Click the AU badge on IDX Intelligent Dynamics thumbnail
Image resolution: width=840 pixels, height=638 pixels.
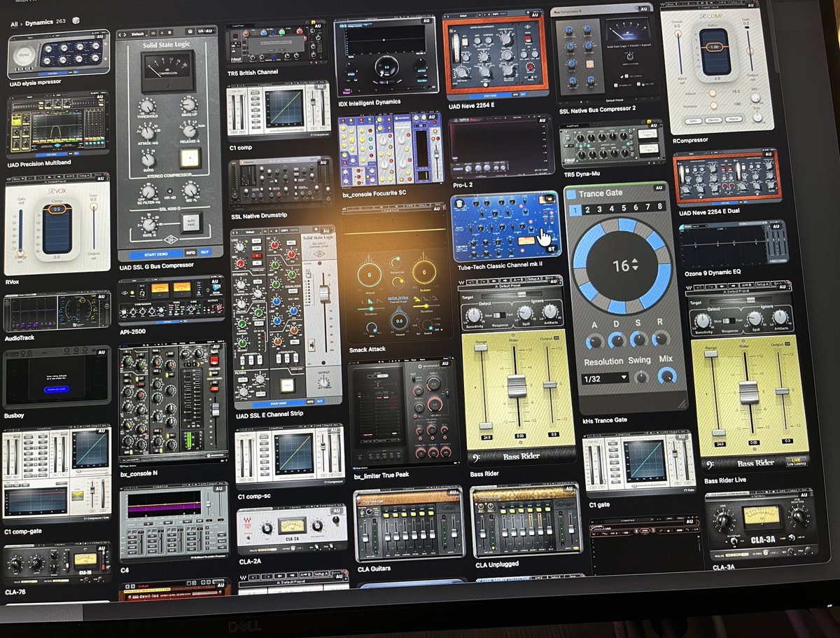pos(426,21)
